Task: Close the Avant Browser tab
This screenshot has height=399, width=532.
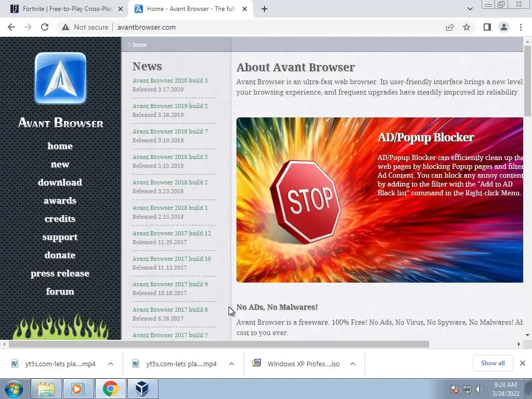Action: tap(245, 9)
